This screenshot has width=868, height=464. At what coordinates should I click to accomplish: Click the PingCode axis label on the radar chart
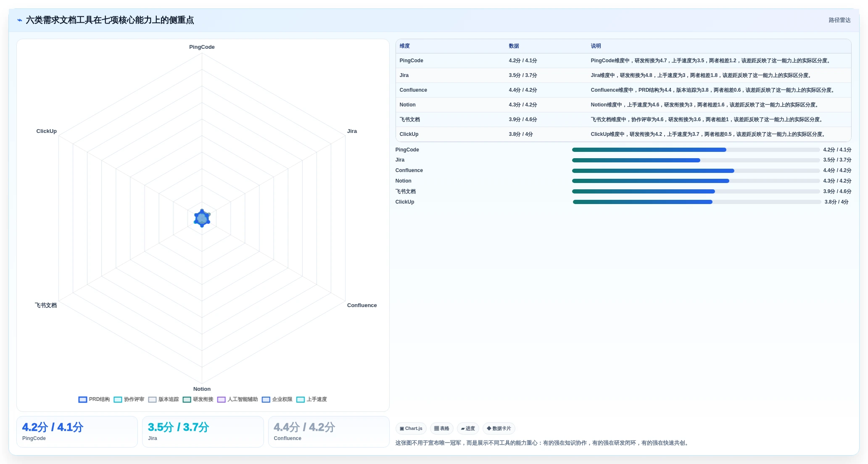202,47
